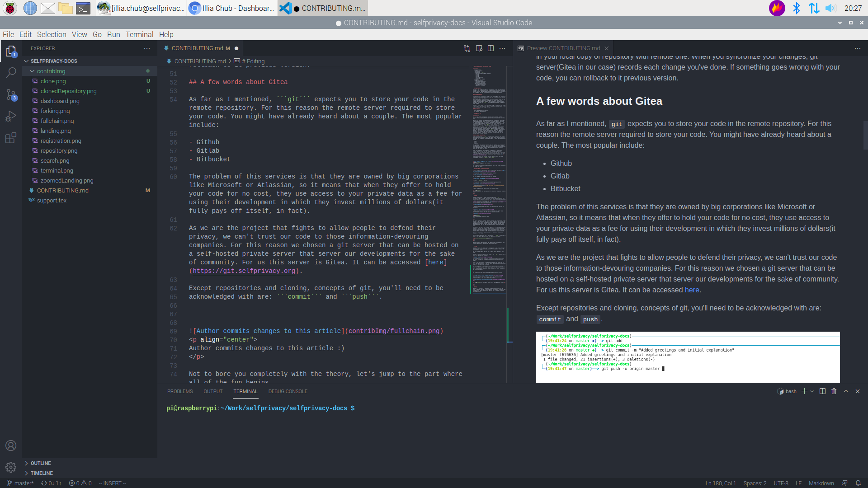This screenshot has width=868, height=488.
Task: Click the Bluetooth tray icon
Action: pyautogui.click(x=797, y=8)
